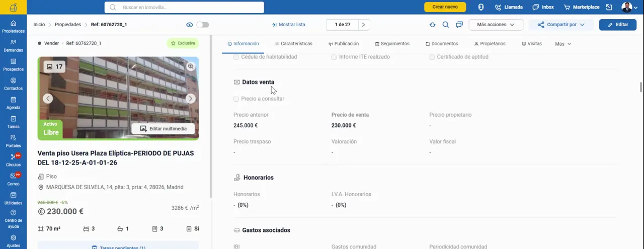This screenshot has height=249, width=644.
Task: Open the Agenda section
Action: [x=13, y=103]
